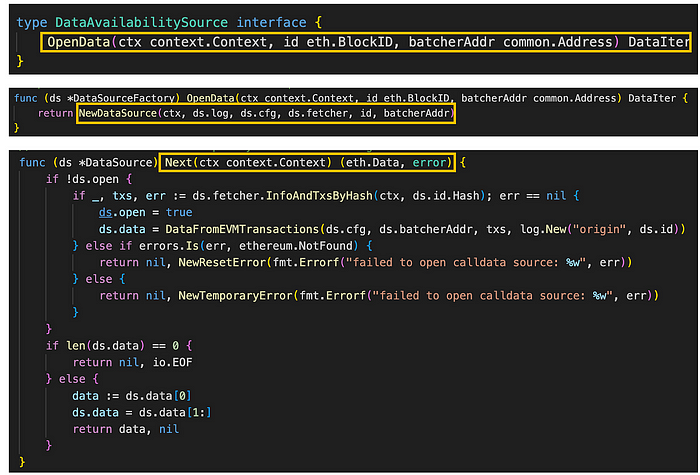Viewport: 700px width, 475px height.
Task: Click io.EOF return value
Action: click(x=172, y=362)
